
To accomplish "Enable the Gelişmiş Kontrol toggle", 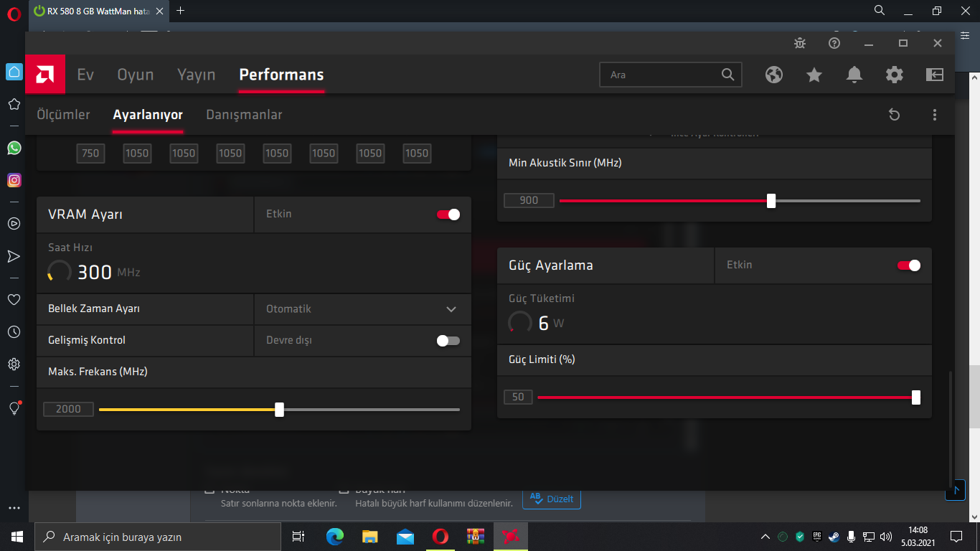I will click(x=448, y=340).
